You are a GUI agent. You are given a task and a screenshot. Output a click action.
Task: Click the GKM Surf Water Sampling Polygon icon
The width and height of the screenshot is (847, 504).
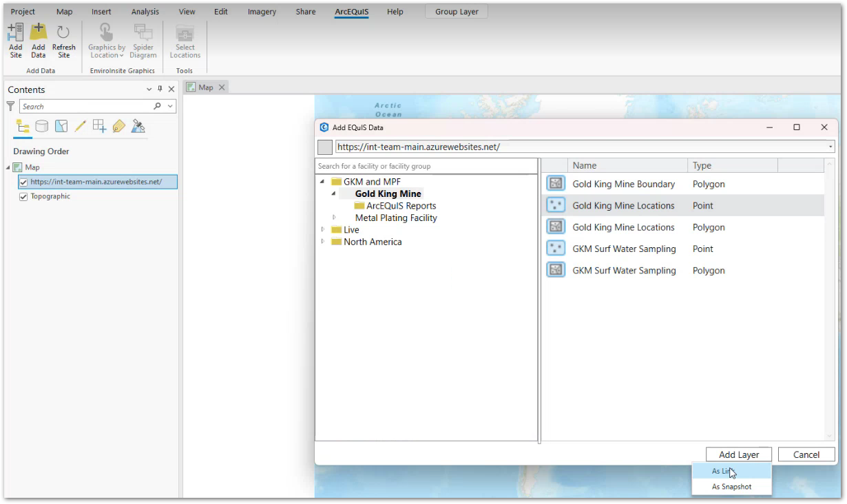[555, 270]
